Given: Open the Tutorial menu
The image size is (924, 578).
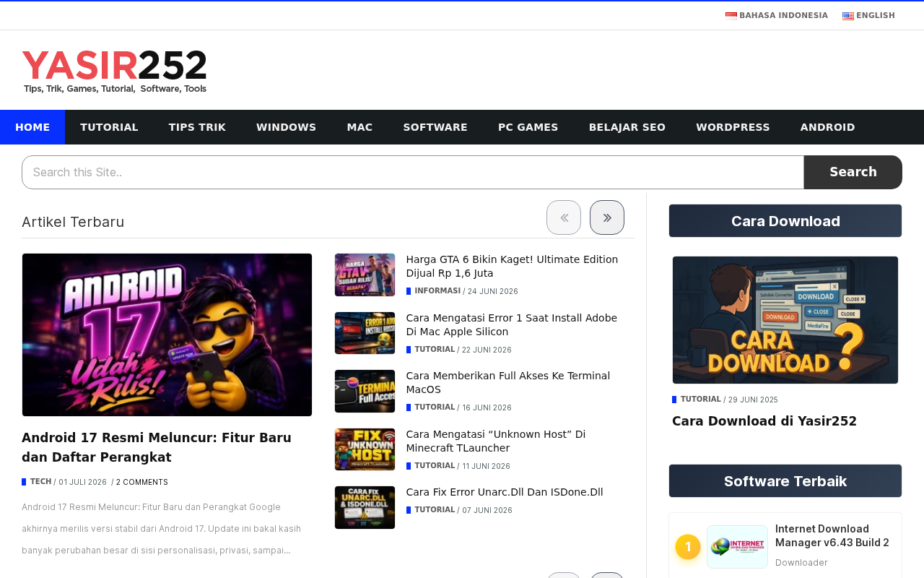Looking at the screenshot, I should (x=109, y=127).
